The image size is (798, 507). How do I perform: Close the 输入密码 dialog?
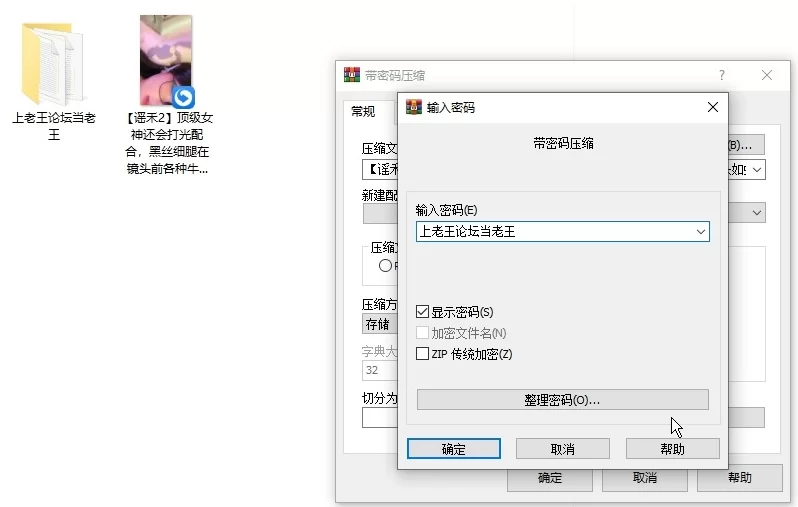(713, 107)
